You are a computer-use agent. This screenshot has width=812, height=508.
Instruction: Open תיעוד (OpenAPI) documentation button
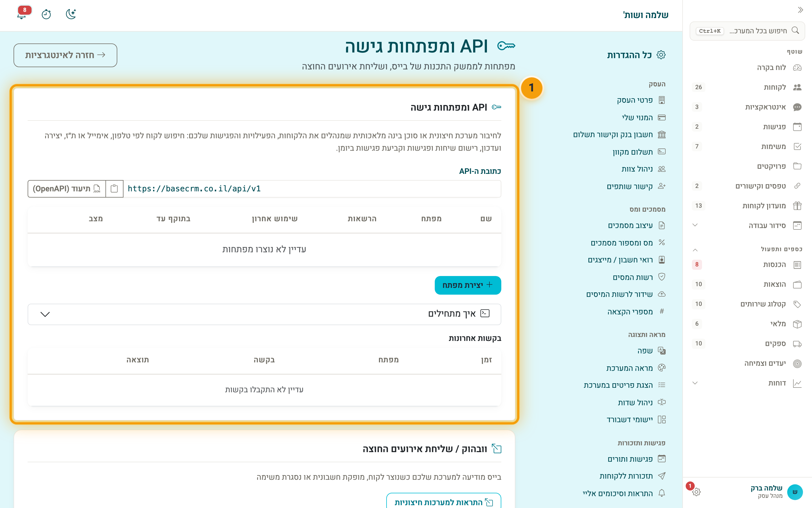pyautogui.click(x=67, y=189)
